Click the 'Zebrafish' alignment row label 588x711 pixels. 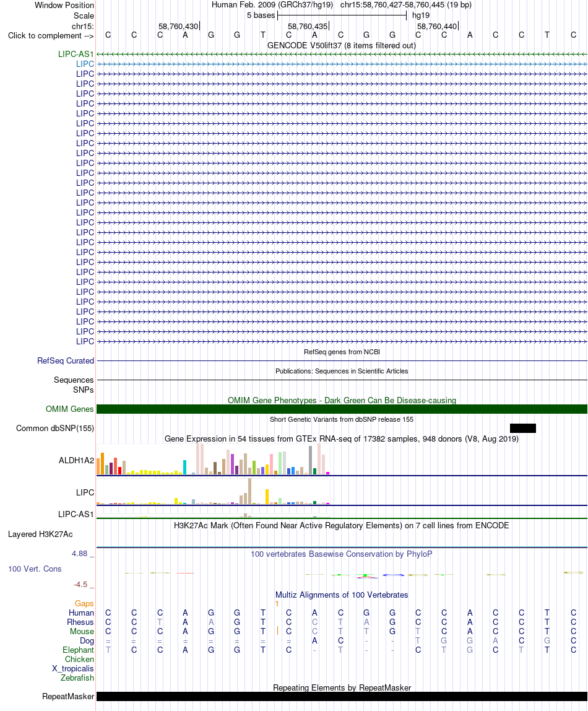77,678
